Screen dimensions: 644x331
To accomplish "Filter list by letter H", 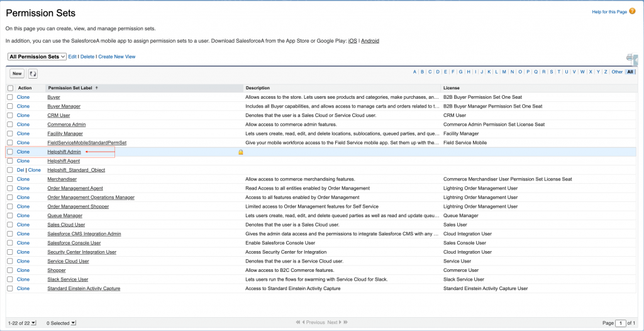I will point(468,72).
